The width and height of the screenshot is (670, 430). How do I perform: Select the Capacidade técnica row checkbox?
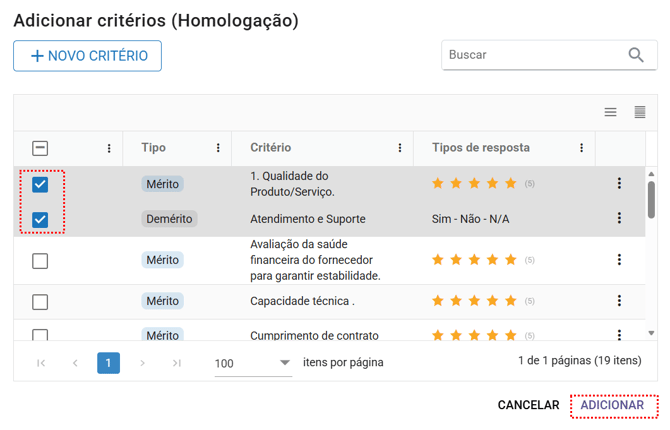(40, 301)
